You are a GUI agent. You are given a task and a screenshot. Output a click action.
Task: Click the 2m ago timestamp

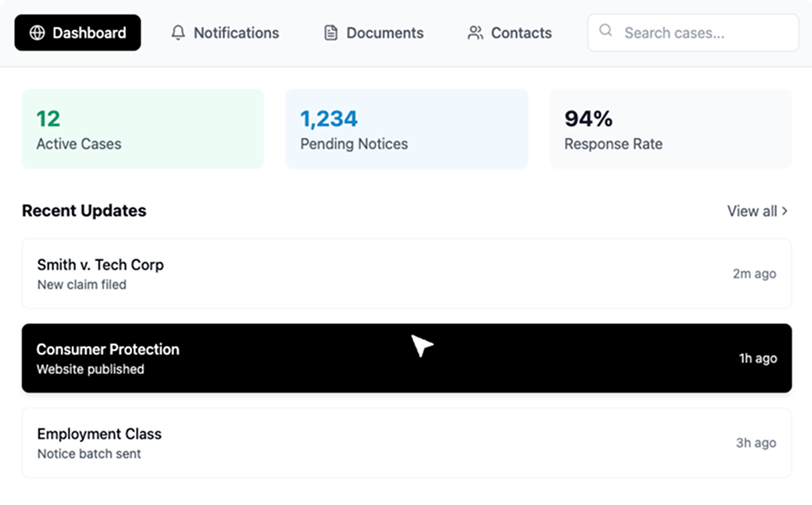754,274
